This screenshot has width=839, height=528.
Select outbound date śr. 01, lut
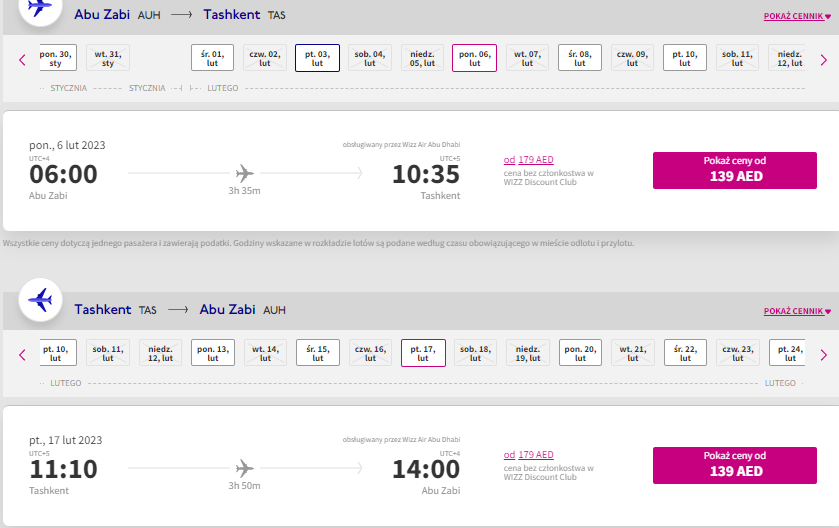[212, 58]
